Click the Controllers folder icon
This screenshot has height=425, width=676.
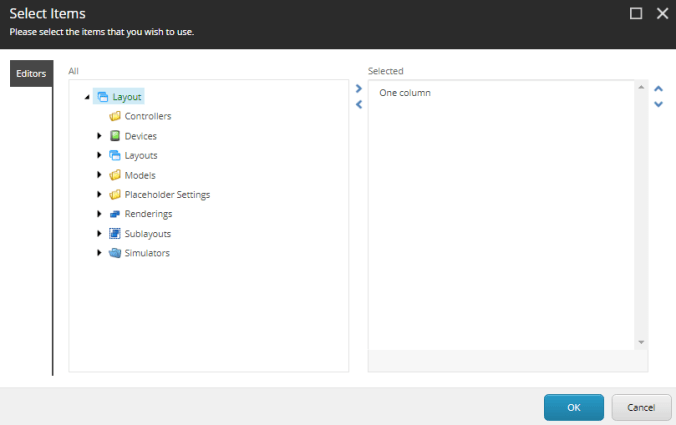[x=115, y=116]
